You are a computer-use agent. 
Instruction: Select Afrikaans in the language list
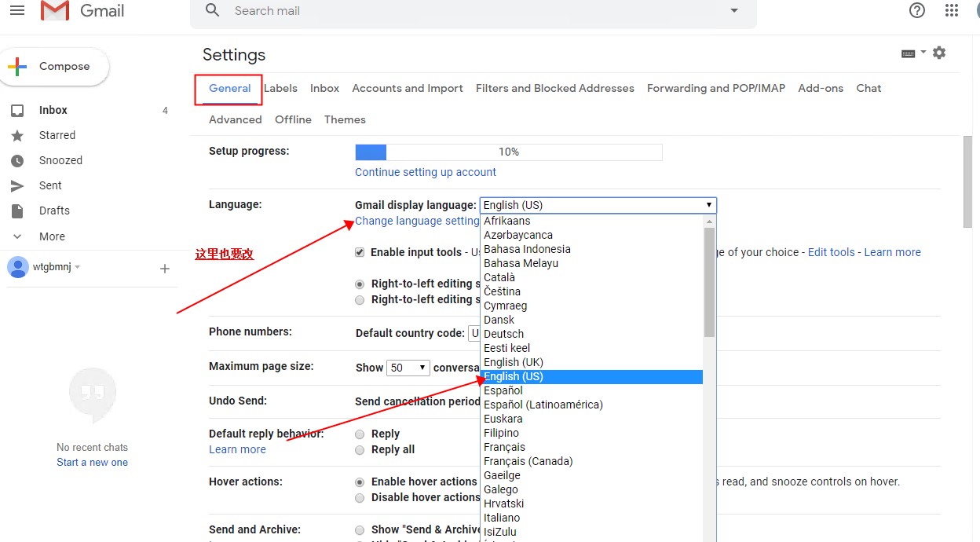point(591,221)
